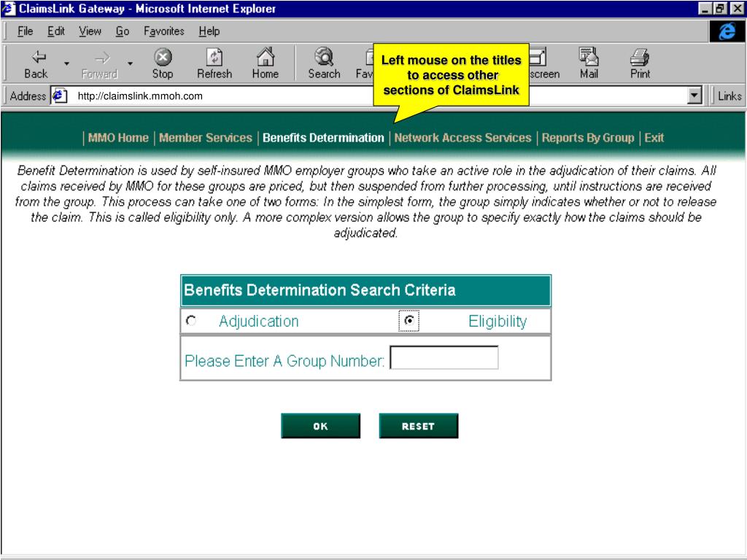Close the Internet Explorer window
Screen dimensions: 747x560
737,9
